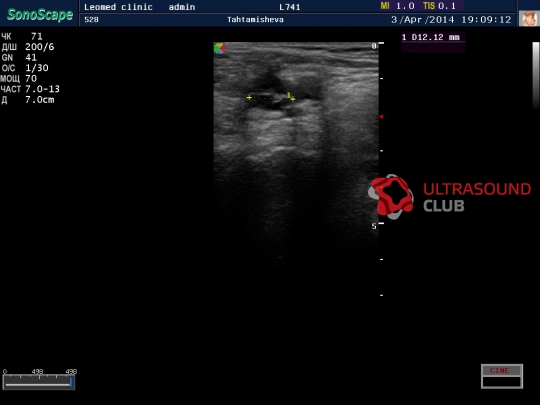Click the CINE button

click(502, 371)
